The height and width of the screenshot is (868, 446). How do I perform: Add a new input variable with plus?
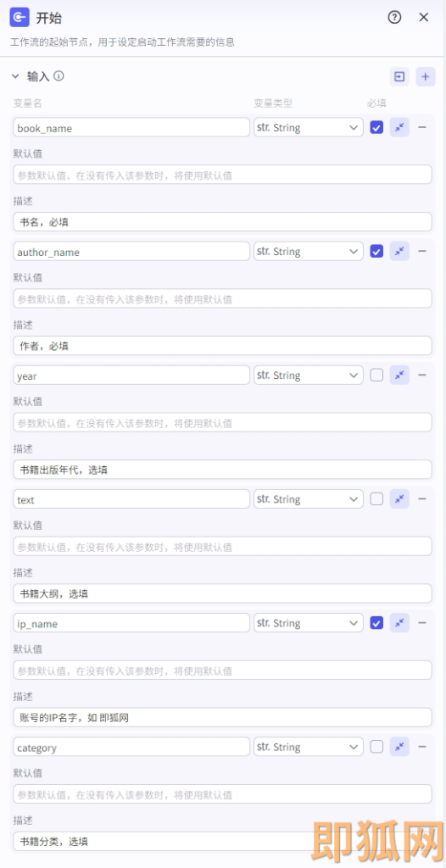(x=425, y=76)
